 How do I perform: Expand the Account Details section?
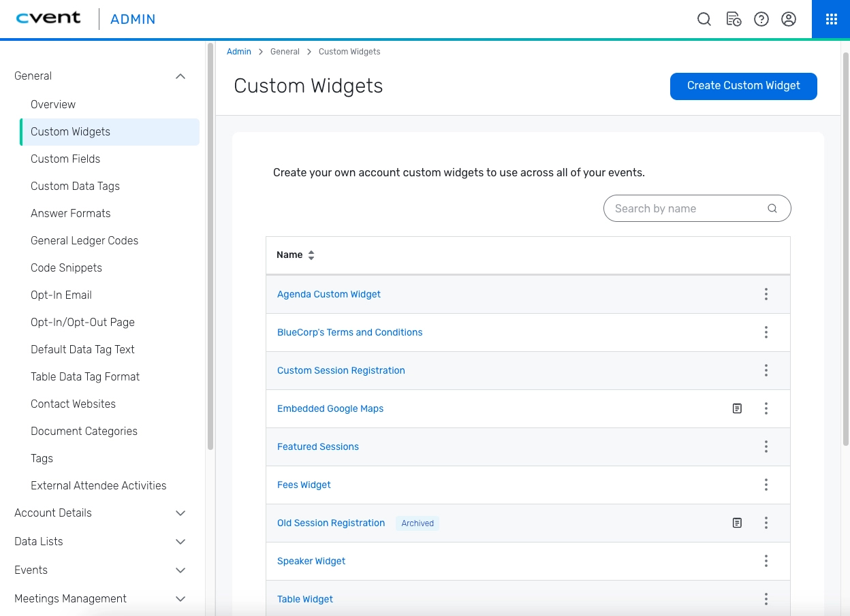tap(180, 513)
